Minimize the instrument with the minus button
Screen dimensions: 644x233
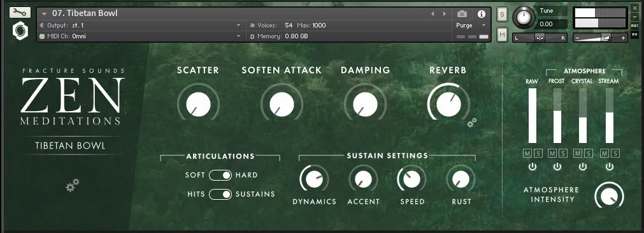point(634,17)
